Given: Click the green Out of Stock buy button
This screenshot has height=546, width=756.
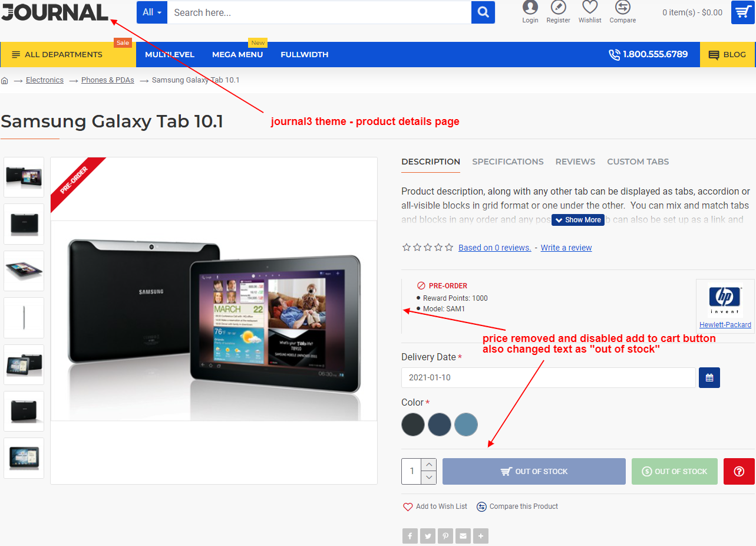Looking at the screenshot, I should click(675, 471).
